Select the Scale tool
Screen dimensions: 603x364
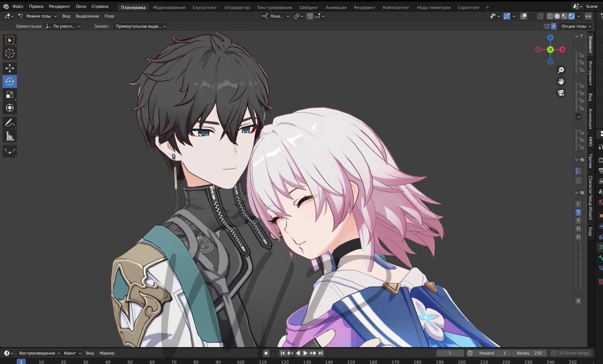[10, 95]
